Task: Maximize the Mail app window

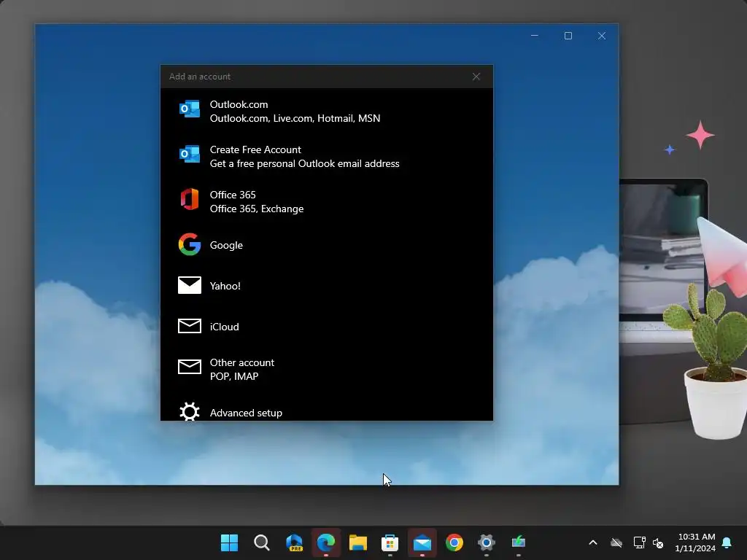Action: click(568, 36)
